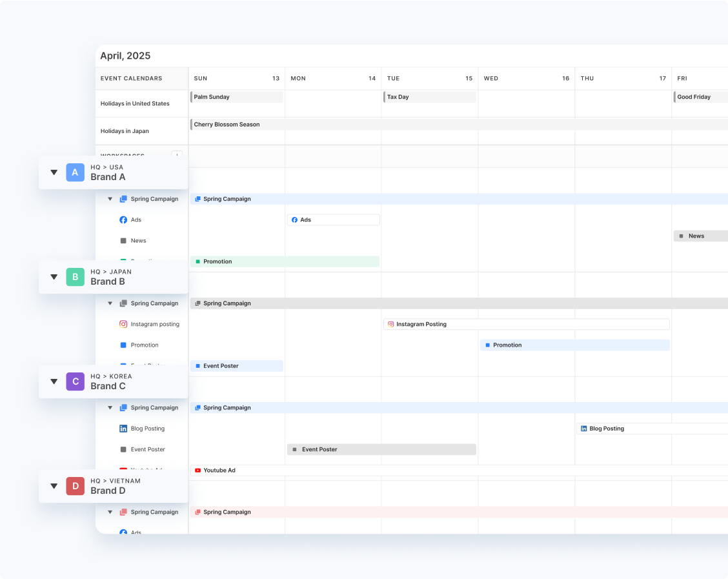
Task: Click the purple C workspace badge
Action: [x=75, y=381]
